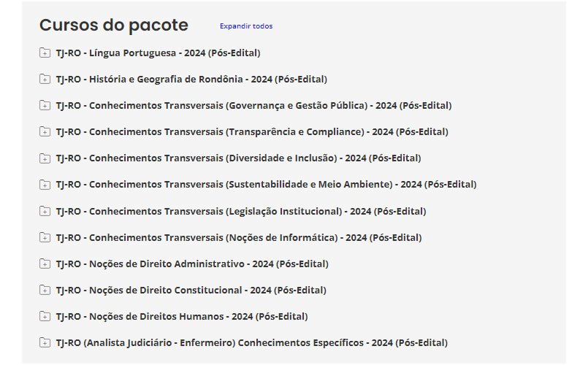Image resolution: width=588 pixels, height=365 pixels.
Task: Expand folder icon beside Língua Portuguesa course
Action: (x=45, y=53)
